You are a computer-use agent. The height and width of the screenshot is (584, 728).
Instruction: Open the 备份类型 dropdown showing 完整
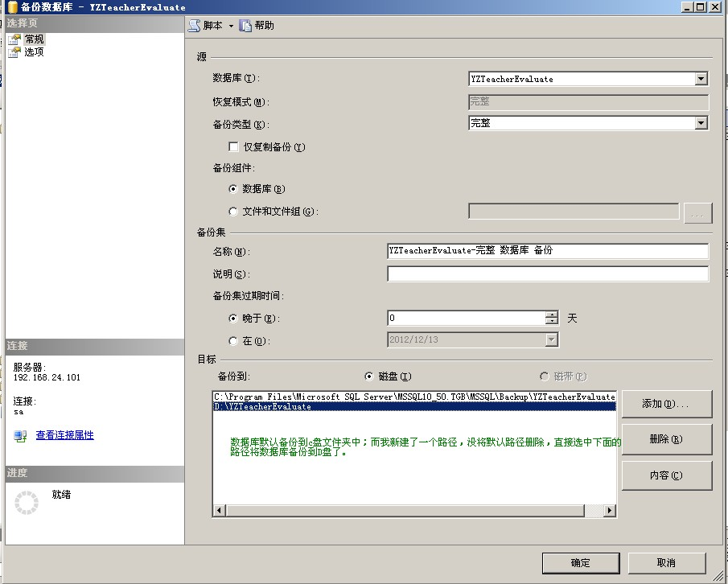702,122
